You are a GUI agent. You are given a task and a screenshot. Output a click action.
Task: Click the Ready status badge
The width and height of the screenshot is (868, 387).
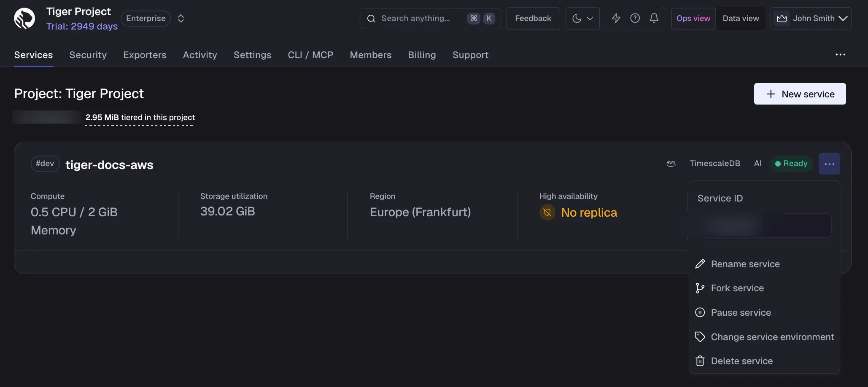click(x=791, y=164)
